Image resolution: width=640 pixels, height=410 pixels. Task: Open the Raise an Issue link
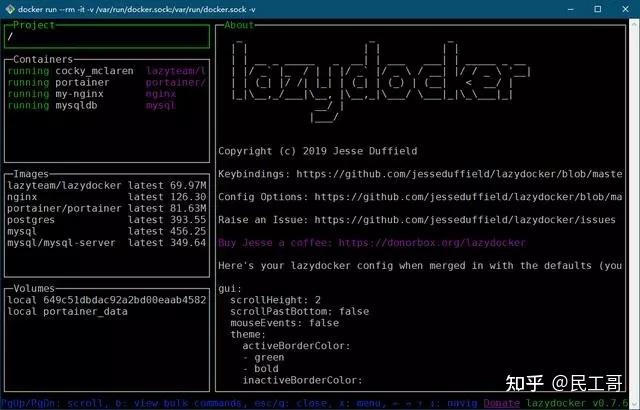click(x=465, y=220)
